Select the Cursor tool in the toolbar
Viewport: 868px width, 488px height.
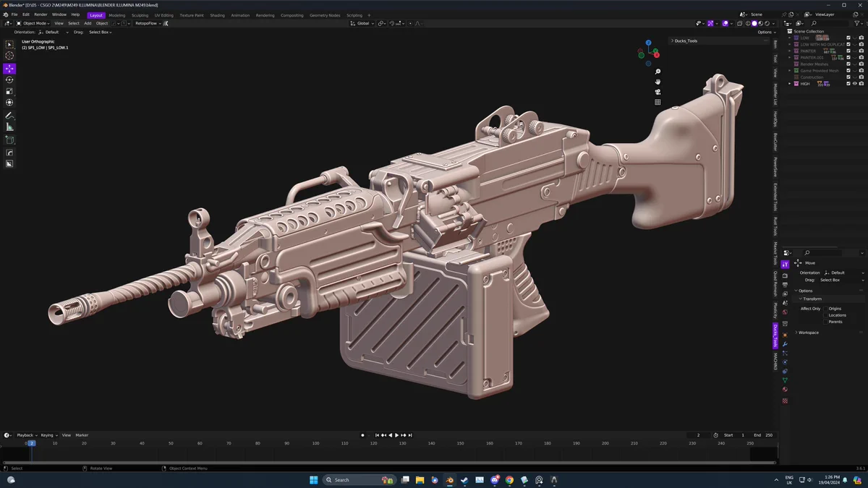pyautogui.click(x=9, y=56)
